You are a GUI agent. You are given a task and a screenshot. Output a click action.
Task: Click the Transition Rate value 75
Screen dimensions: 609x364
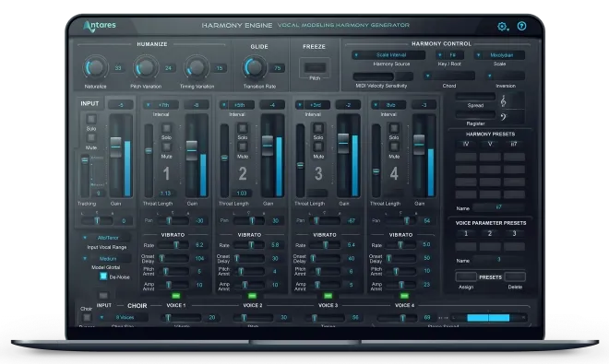pyautogui.click(x=278, y=68)
